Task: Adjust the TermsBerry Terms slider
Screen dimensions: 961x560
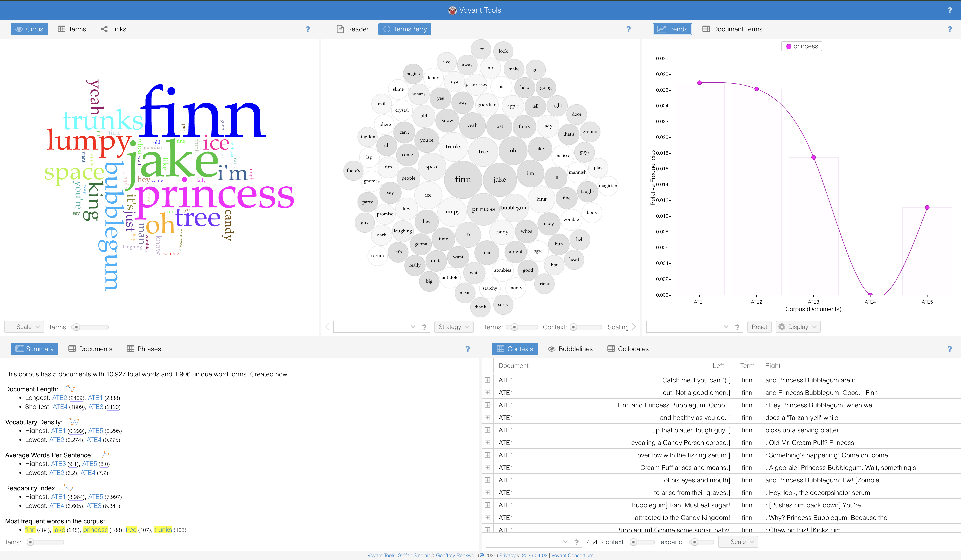Action: pos(522,327)
